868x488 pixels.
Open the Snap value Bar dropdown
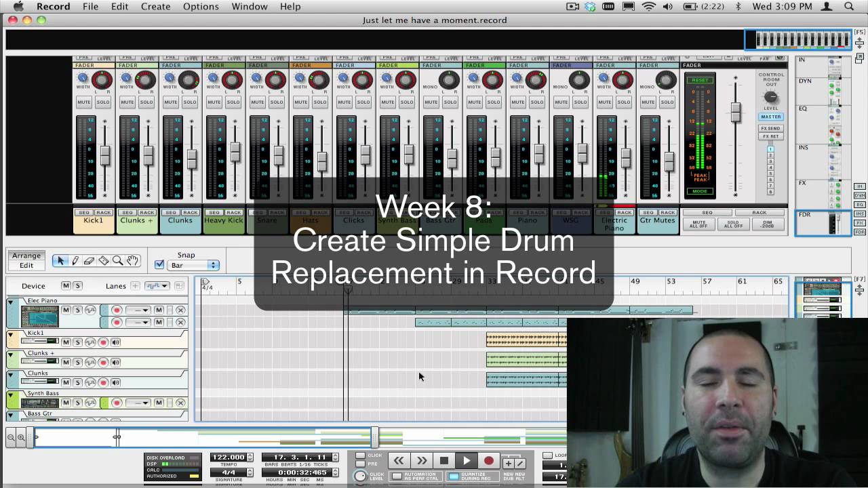[195, 265]
